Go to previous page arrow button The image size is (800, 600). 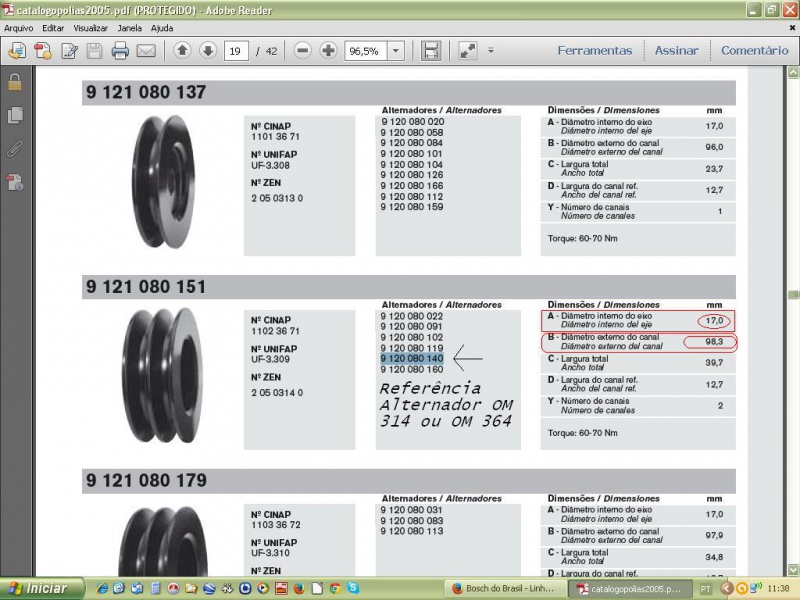[x=182, y=51]
